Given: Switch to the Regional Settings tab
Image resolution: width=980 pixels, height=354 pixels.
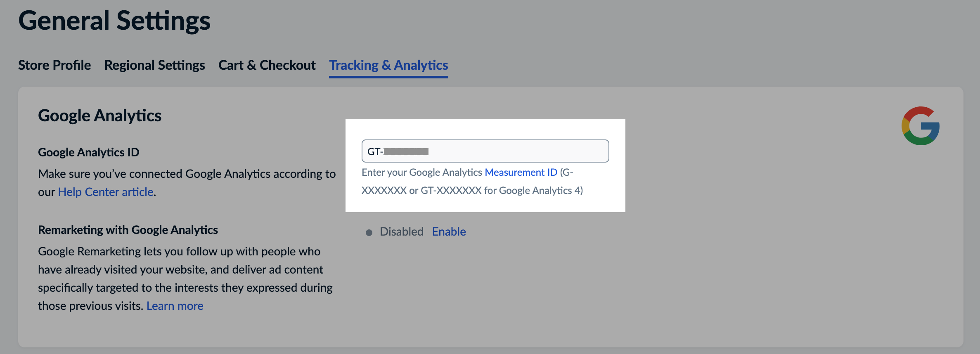Looking at the screenshot, I should [154, 65].
